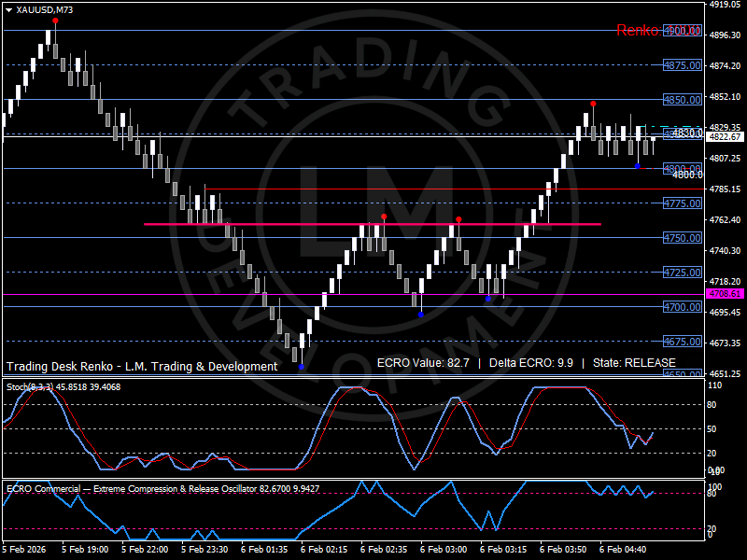This screenshot has height=560, width=747.
Task: Click the 6 Feb 02:15 time axis label
Action: 324,549
